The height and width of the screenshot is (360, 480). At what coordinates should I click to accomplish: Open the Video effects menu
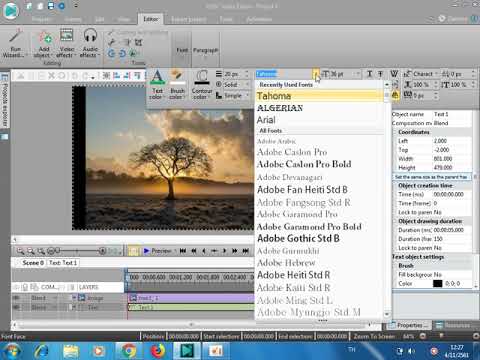tap(66, 43)
